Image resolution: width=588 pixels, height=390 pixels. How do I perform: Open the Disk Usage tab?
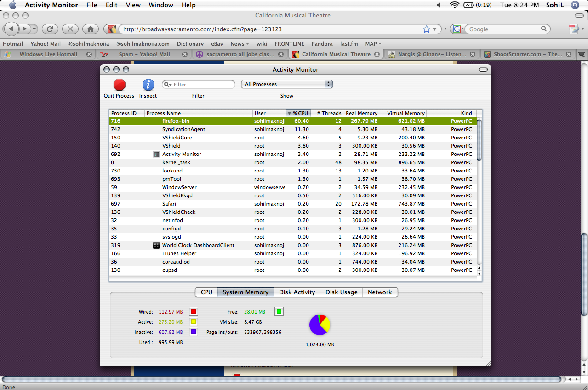(342, 292)
